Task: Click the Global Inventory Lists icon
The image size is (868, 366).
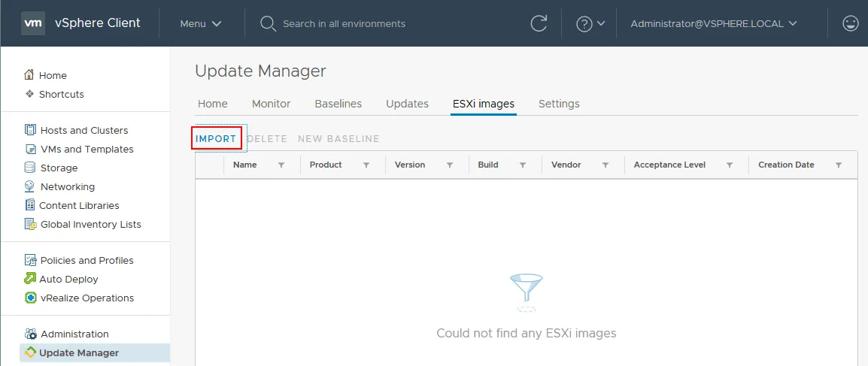Action: point(30,224)
